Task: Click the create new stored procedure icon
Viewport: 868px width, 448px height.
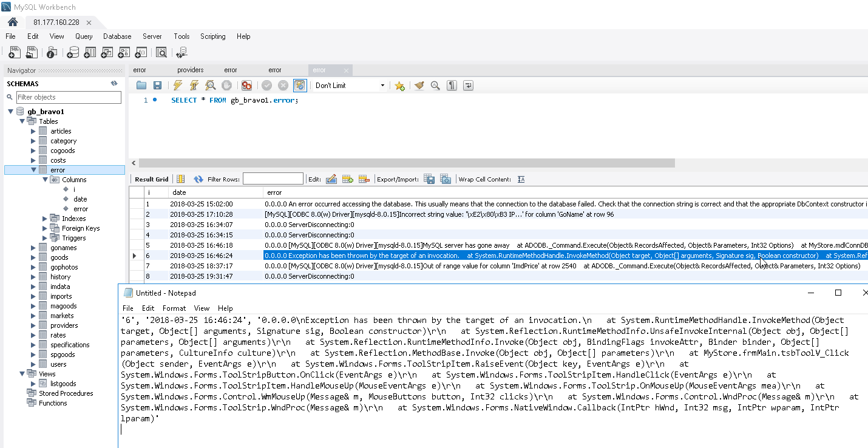Action: 124,53
